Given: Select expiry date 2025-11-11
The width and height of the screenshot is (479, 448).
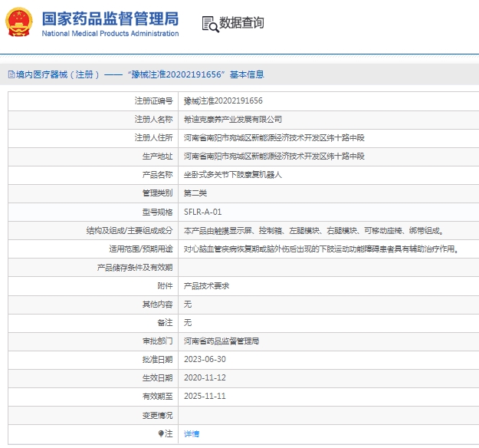Looking at the screenshot, I should 205,397.
